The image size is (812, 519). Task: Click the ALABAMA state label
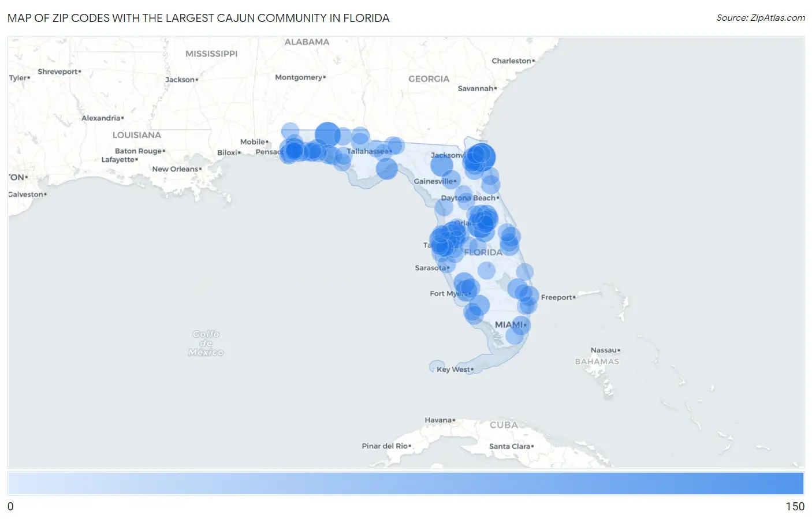tap(307, 42)
